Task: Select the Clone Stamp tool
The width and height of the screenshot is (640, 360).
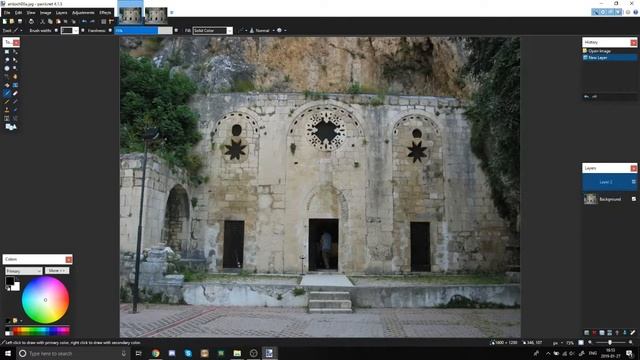Action: pyautogui.click(x=7, y=110)
